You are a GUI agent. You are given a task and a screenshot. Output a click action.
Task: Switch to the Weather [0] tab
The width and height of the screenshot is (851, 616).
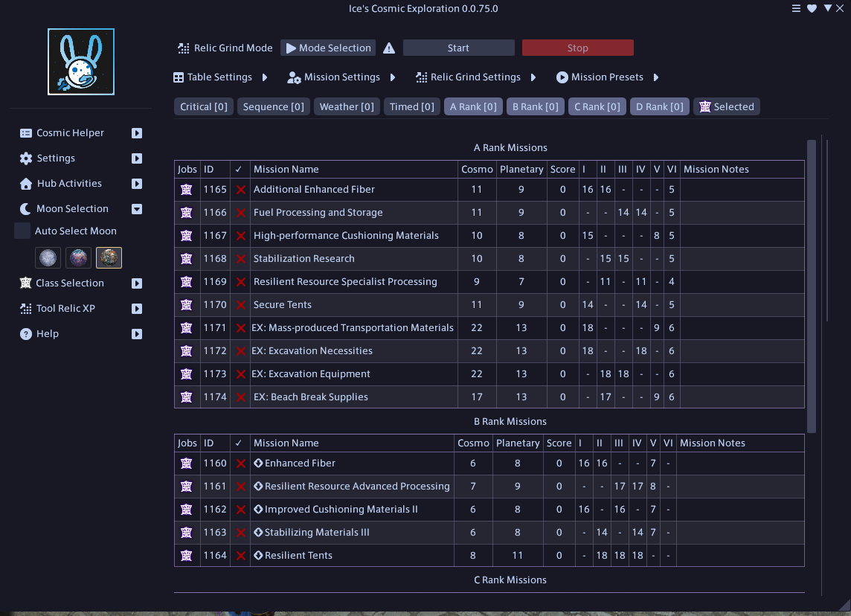coord(346,107)
